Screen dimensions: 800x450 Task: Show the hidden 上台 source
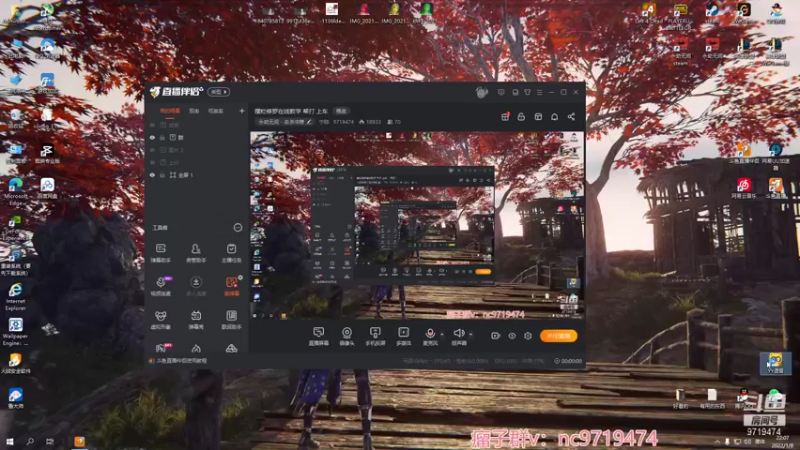coord(152,162)
